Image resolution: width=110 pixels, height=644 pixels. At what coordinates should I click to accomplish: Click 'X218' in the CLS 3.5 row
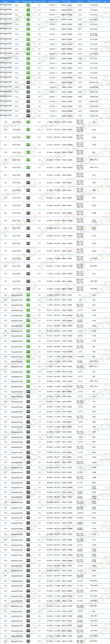pos(80,10)
